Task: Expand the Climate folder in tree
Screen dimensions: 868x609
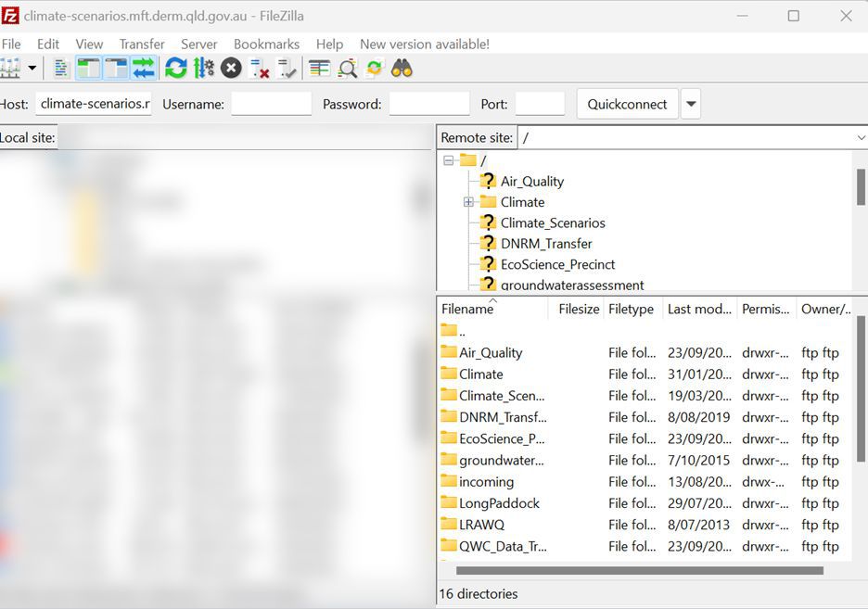Action: coord(468,202)
